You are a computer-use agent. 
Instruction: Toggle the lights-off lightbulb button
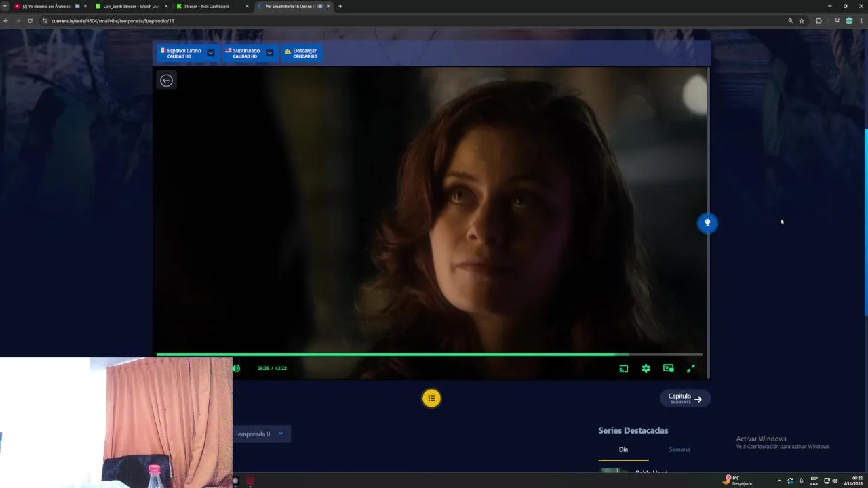click(x=707, y=223)
